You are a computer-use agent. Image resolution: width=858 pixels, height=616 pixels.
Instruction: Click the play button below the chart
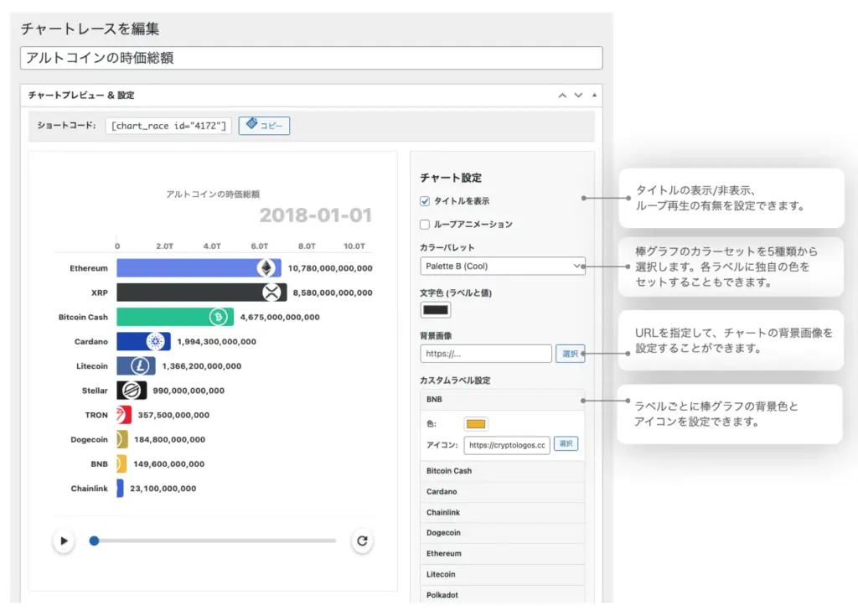pyautogui.click(x=63, y=541)
